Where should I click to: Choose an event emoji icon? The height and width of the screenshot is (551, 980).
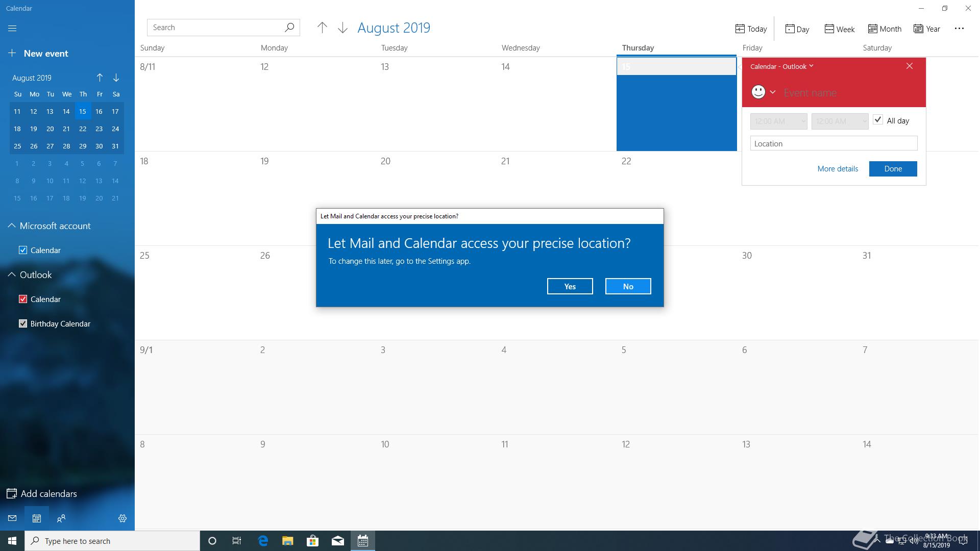[x=758, y=92]
